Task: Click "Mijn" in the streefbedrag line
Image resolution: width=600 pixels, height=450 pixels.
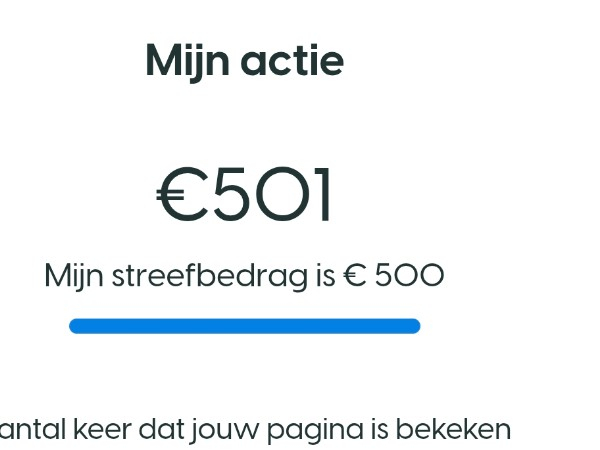Action: 73,276
